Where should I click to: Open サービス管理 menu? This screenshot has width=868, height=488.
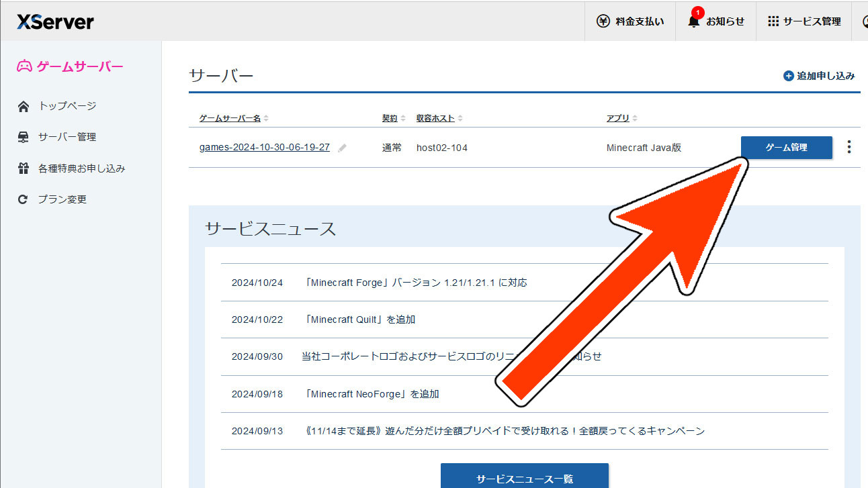point(804,21)
